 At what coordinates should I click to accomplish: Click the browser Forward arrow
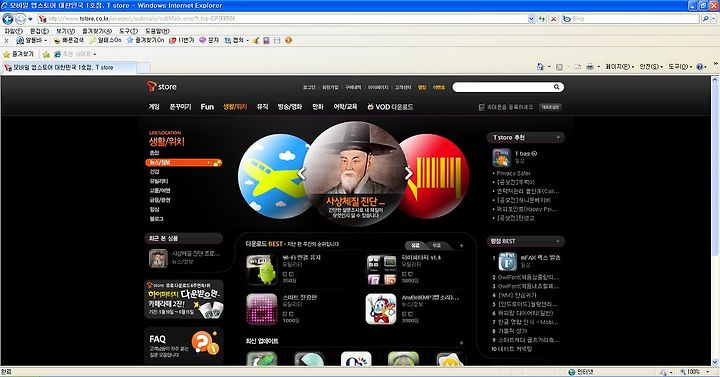click(20, 19)
